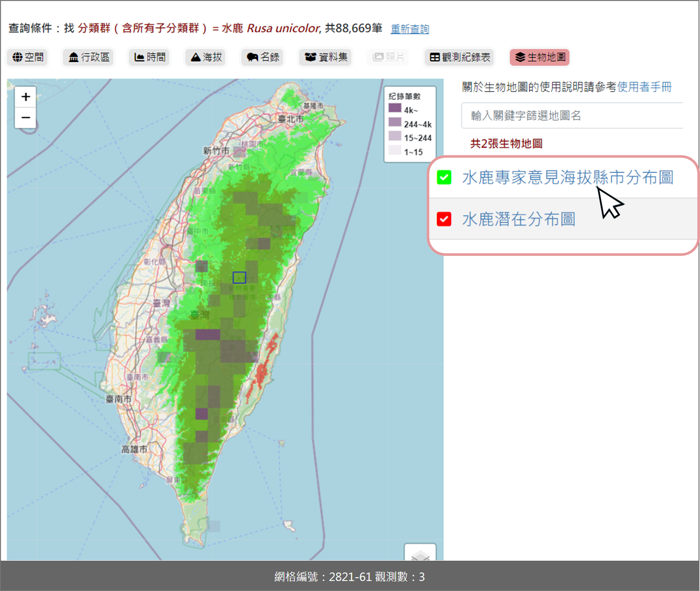Click the 重新查詢 re-query link
This screenshot has width=700, height=591.
tap(410, 29)
